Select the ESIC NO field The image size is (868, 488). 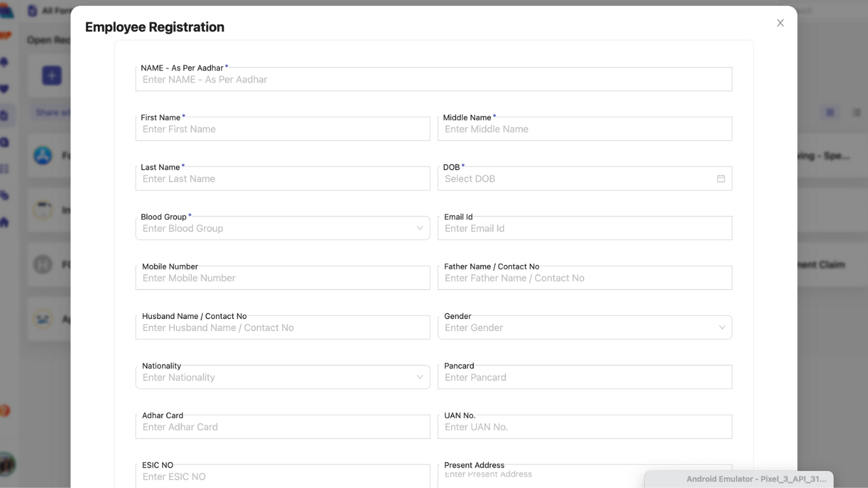click(282, 477)
